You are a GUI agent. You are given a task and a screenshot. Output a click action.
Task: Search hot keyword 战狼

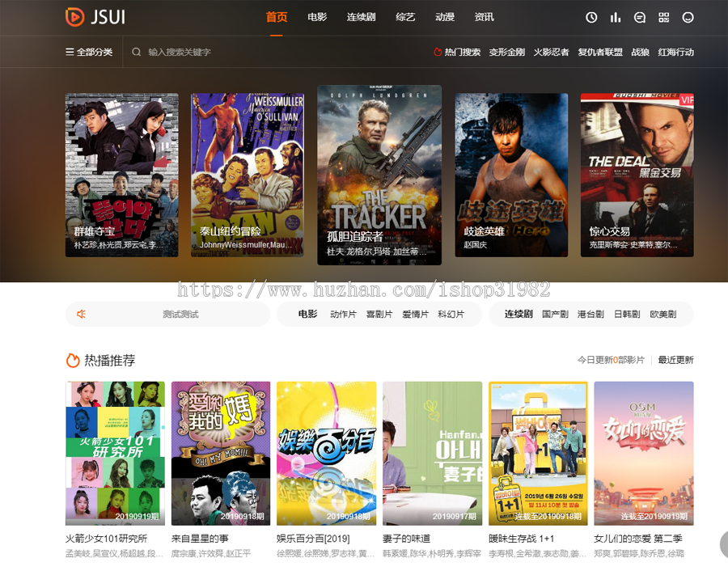coord(641,52)
